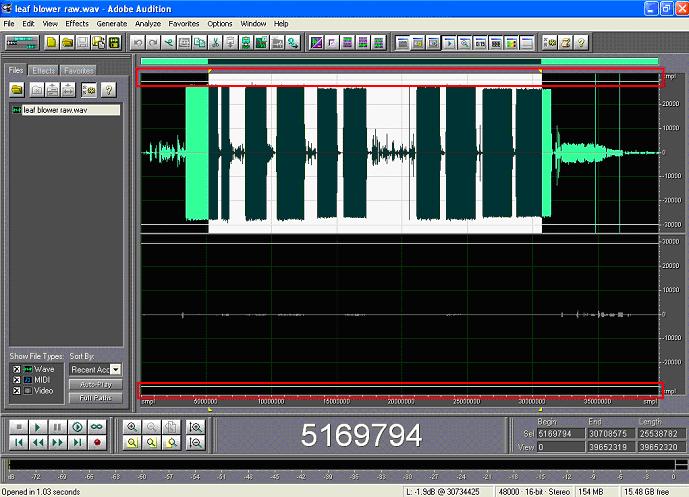Open the Favorites menu
The width and height of the screenshot is (689, 497).
pyautogui.click(x=184, y=24)
